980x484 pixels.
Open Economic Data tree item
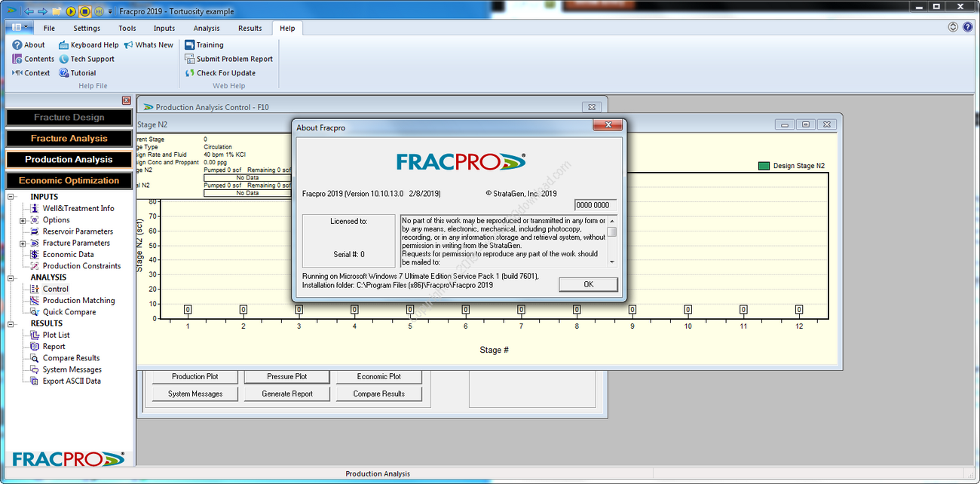pos(68,254)
